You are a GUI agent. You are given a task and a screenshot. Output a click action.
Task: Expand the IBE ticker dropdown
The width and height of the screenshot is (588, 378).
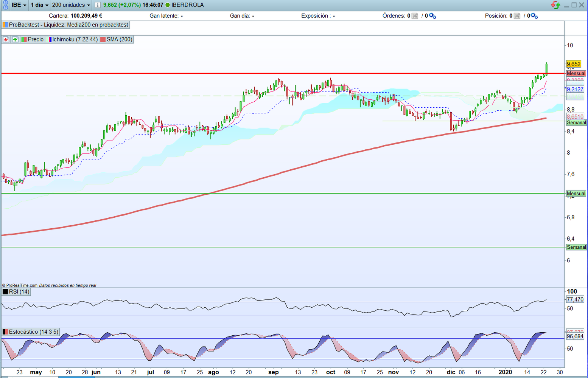click(19, 5)
